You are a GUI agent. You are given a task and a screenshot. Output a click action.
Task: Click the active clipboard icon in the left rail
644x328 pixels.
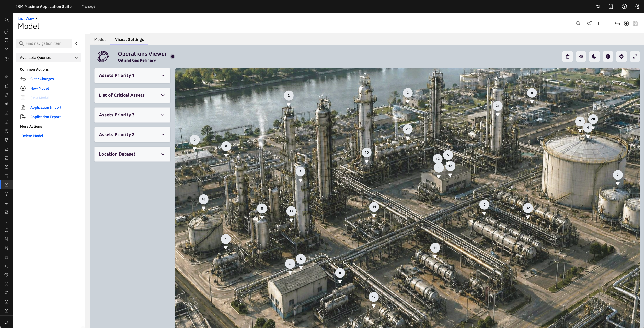pyautogui.click(x=7, y=185)
